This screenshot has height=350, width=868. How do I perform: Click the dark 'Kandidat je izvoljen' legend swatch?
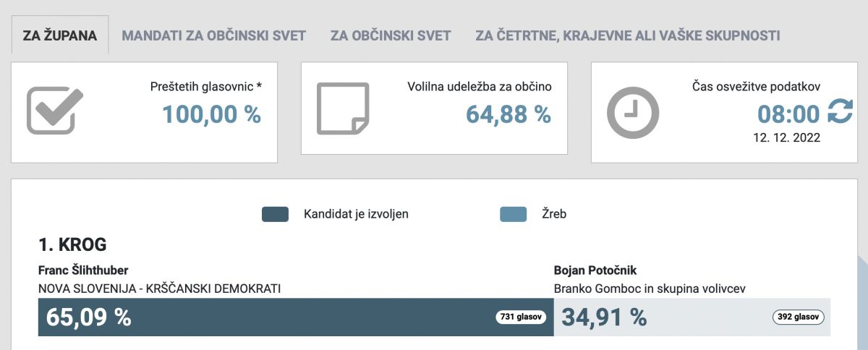(275, 214)
